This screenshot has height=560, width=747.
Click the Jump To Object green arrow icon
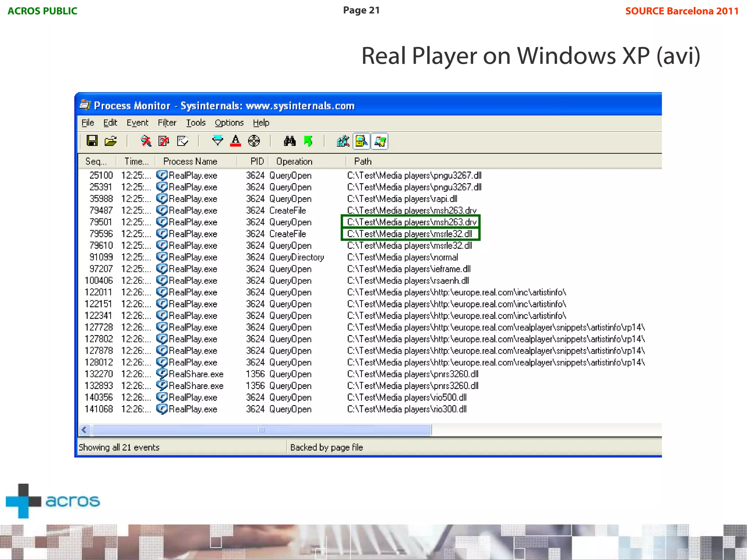(308, 141)
